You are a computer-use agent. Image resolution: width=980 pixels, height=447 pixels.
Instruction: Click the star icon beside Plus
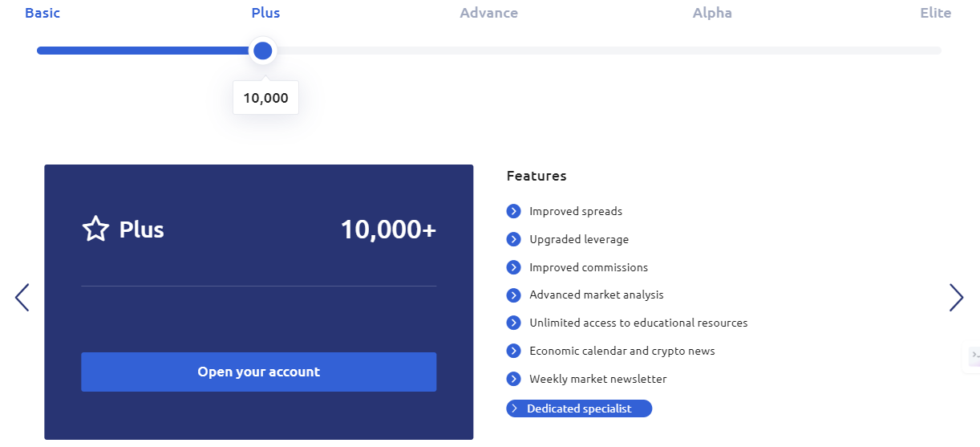[95, 230]
